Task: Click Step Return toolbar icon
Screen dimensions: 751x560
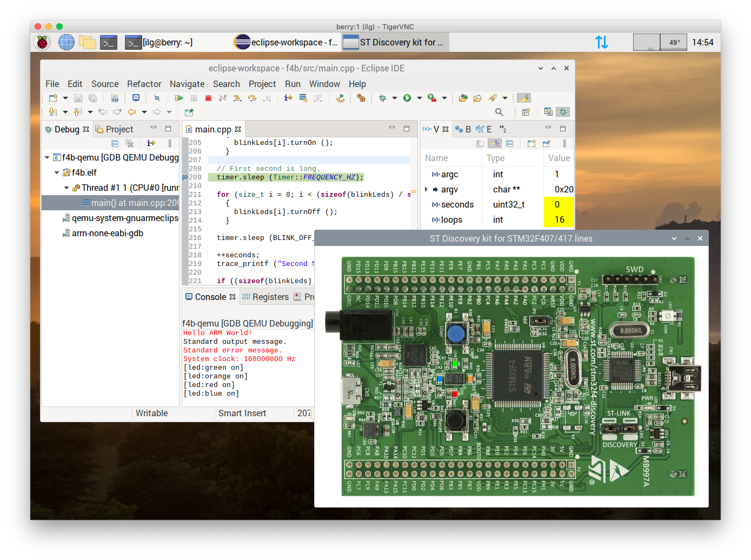Action: pyautogui.click(x=267, y=98)
